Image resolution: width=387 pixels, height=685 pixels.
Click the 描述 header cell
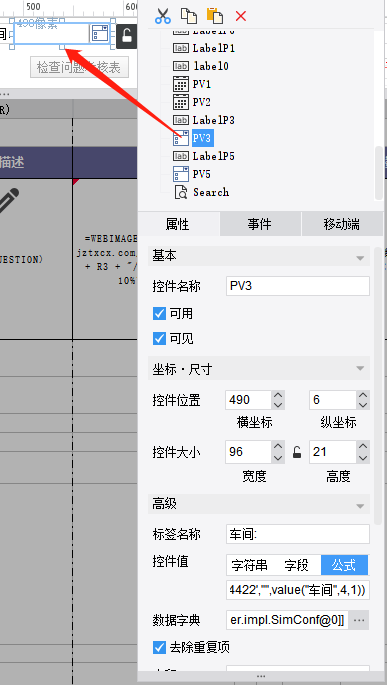36,163
